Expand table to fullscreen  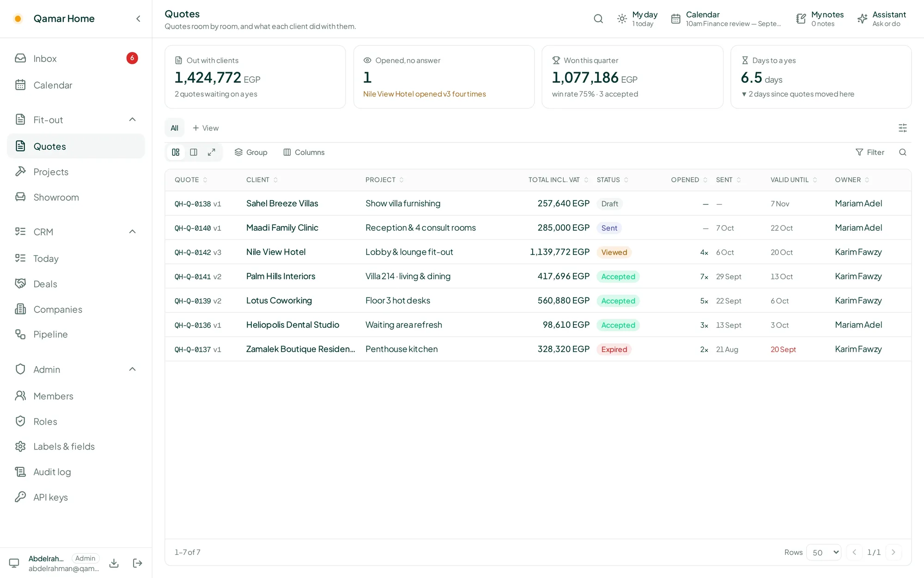212,152
